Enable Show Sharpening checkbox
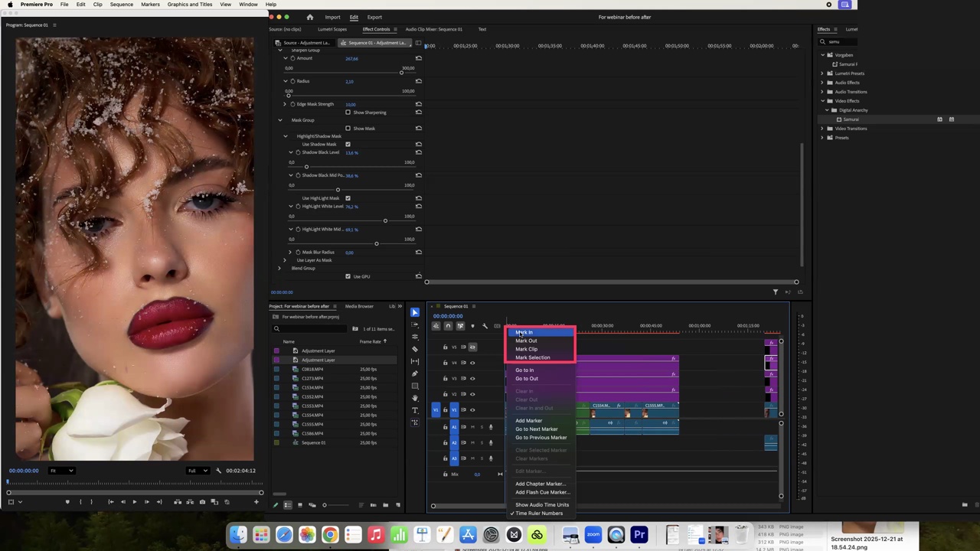The width and height of the screenshot is (980, 551). pyautogui.click(x=348, y=112)
